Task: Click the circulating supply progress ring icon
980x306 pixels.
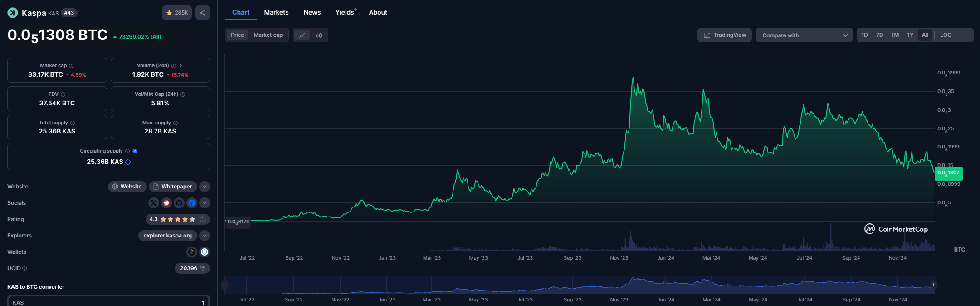Action: click(128, 162)
